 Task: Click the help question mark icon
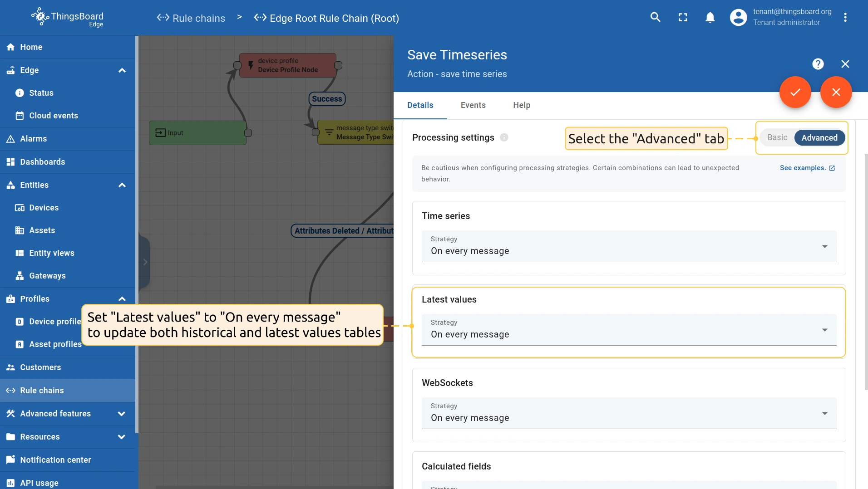pyautogui.click(x=818, y=64)
